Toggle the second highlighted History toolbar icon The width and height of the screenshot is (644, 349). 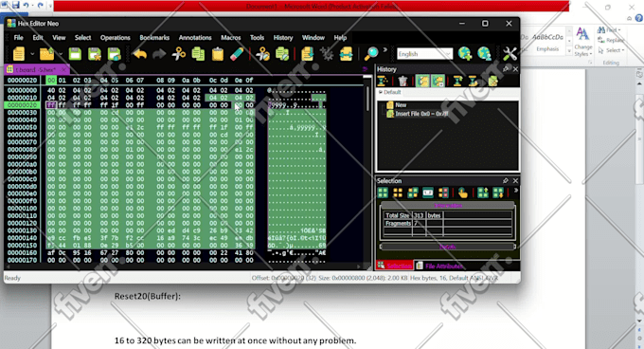coord(438,81)
